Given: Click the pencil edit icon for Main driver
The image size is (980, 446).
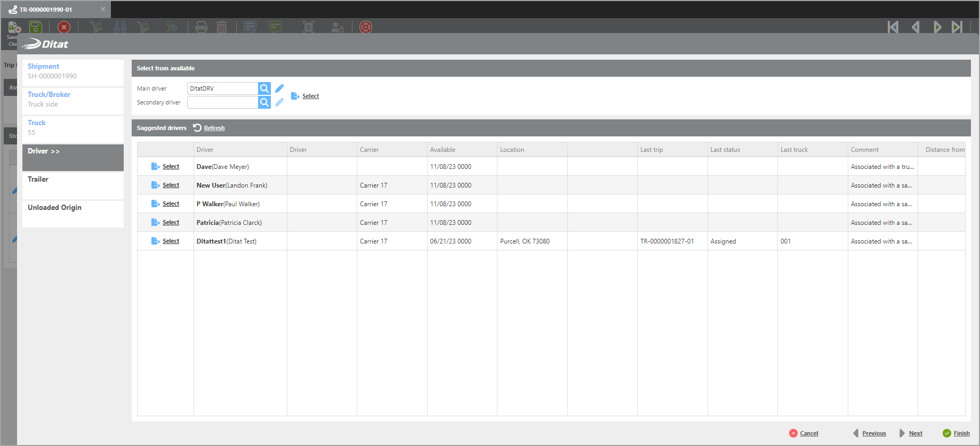Looking at the screenshot, I should (x=279, y=88).
